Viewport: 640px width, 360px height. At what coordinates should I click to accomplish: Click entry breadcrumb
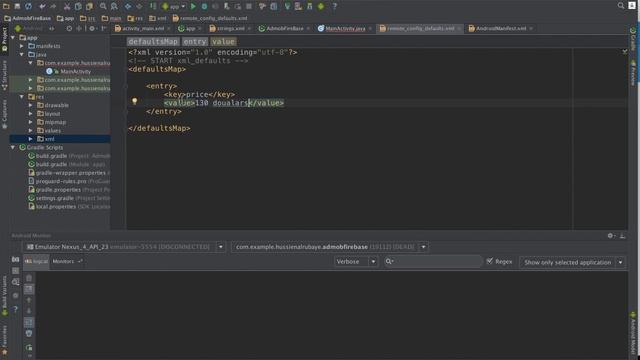click(195, 42)
